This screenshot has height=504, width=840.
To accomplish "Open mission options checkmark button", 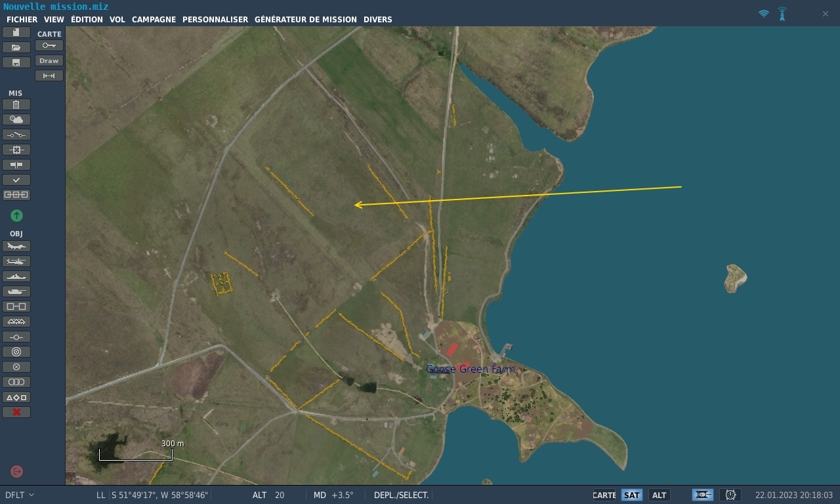I will point(16,180).
